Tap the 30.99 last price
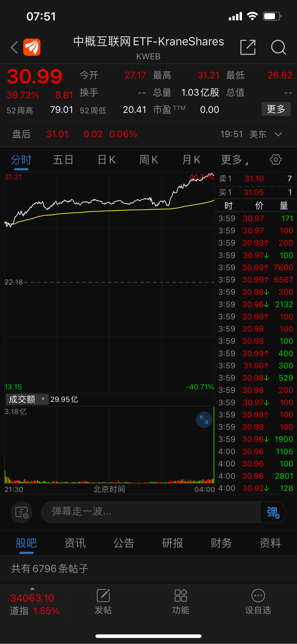The height and width of the screenshot is (644, 297). [x=35, y=77]
